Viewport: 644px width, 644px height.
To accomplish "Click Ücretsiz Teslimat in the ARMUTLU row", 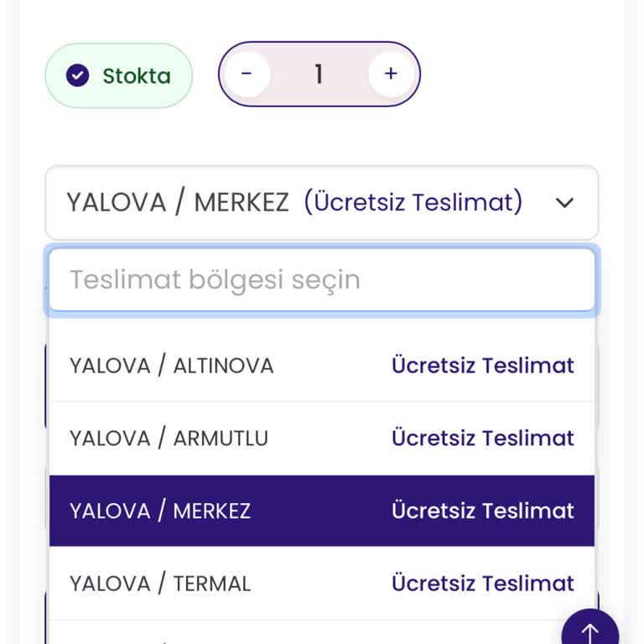I will point(483,438).
